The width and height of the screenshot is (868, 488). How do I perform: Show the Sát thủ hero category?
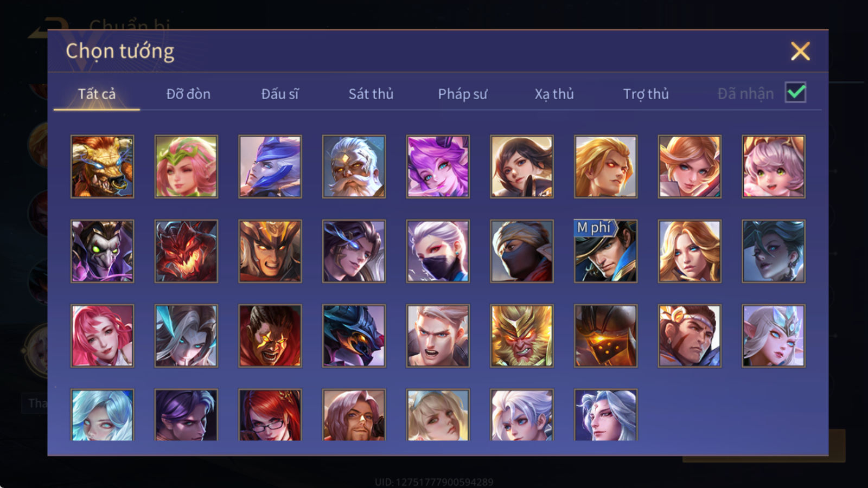[x=371, y=94]
